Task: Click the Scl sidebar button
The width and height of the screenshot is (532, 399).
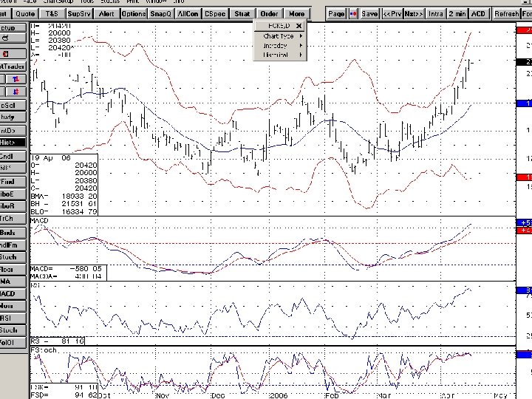Action: click(x=13, y=106)
